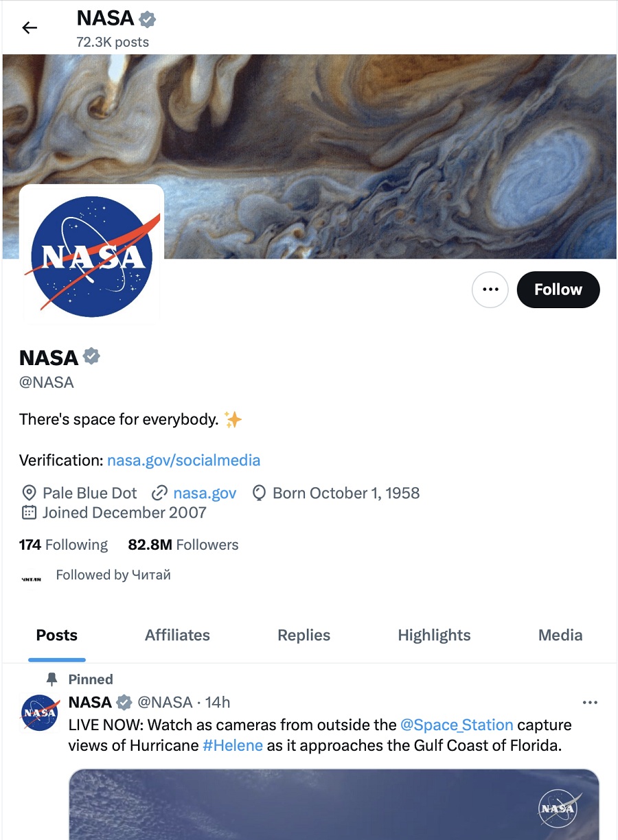Open the Media tab
618x840 pixels.
point(560,635)
